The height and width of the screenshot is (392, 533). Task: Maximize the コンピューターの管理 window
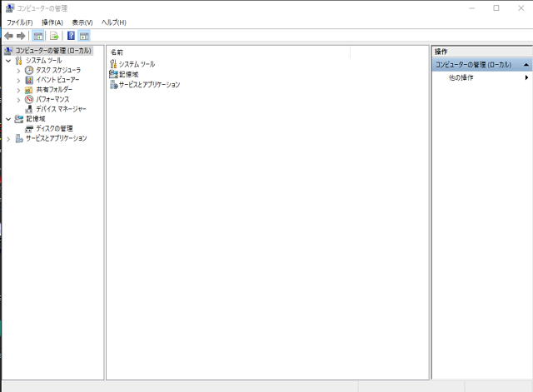pos(496,8)
